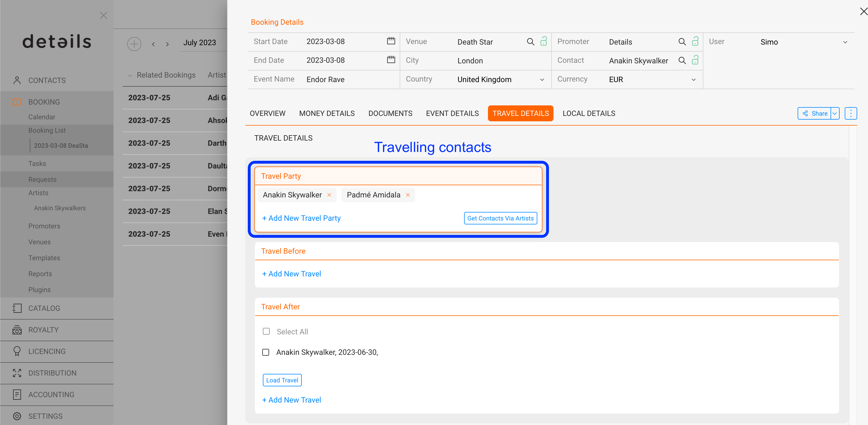Open the three-dot more options menu
Screen dimensions: 868x425
[851, 113]
